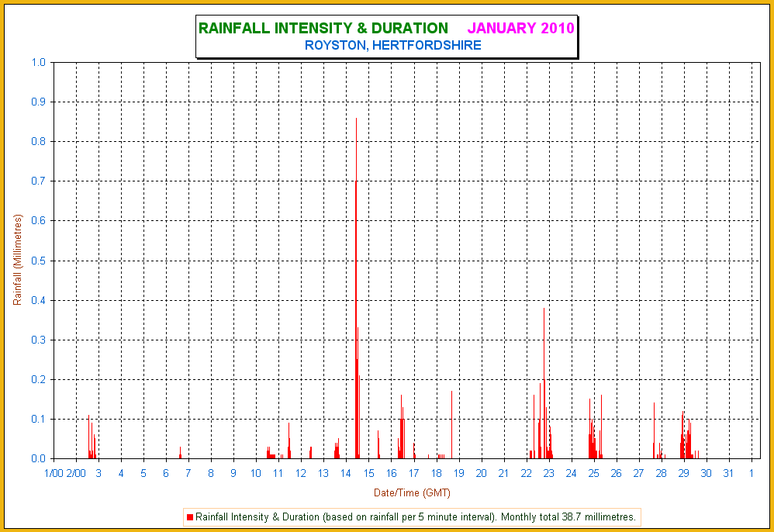Click the red legend swatch square
The height and width of the screenshot is (532, 774).
pyautogui.click(x=189, y=516)
